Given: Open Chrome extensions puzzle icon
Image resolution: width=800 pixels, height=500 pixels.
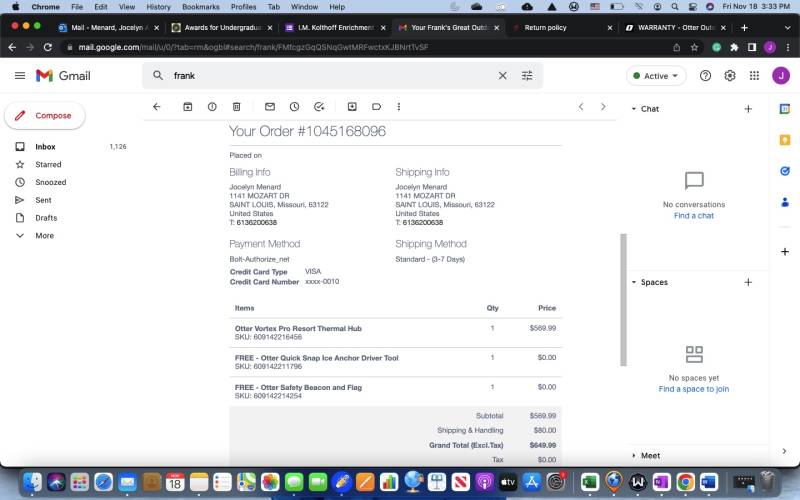Looking at the screenshot, I should point(734,47).
